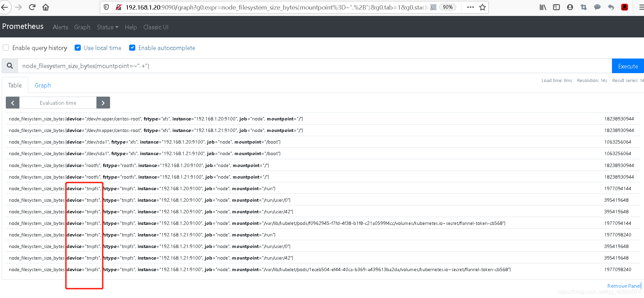This screenshot has height=298, width=644.
Task: Click the value 1063256064 in 192.168.1.20 /boot row
Action: [x=618, y=142]
